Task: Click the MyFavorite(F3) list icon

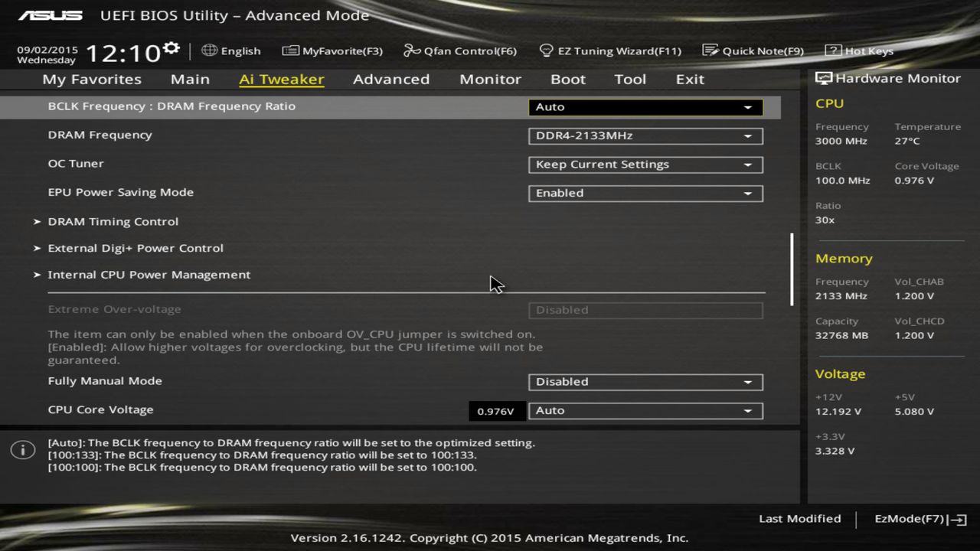Action: (290, 51)
